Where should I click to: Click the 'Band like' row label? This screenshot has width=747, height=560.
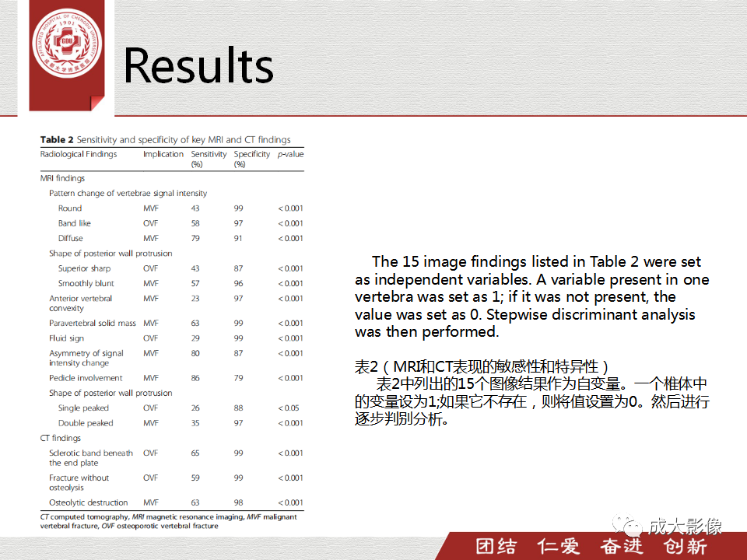click(75, 223)
